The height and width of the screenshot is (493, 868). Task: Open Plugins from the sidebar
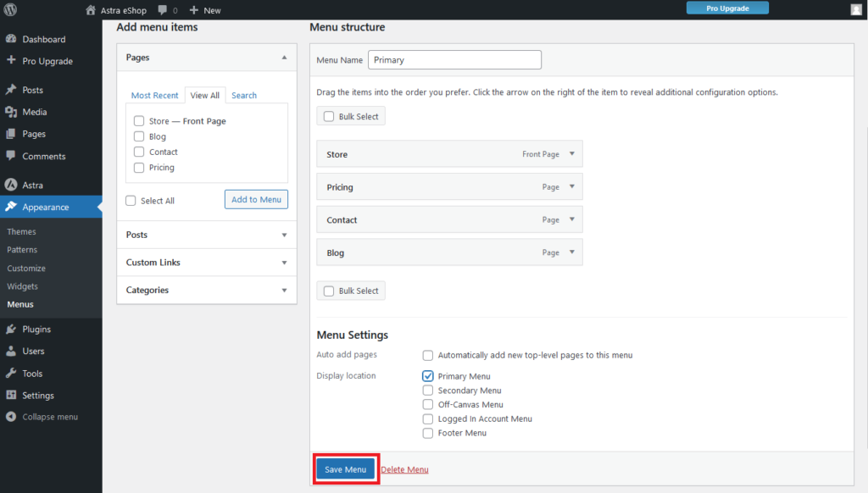click(x=36, y=330)
